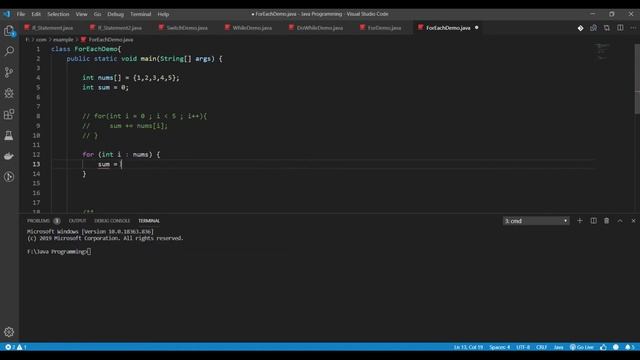Click the unsaved dot on ForEachDemo.java tab
640x360 pixels.
pos(476,28)
